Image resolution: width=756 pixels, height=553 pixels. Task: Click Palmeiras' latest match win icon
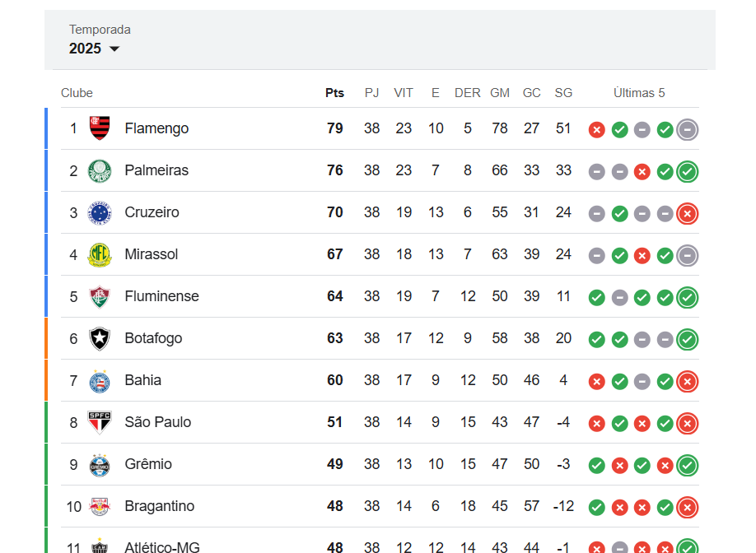tap(688, 171)
